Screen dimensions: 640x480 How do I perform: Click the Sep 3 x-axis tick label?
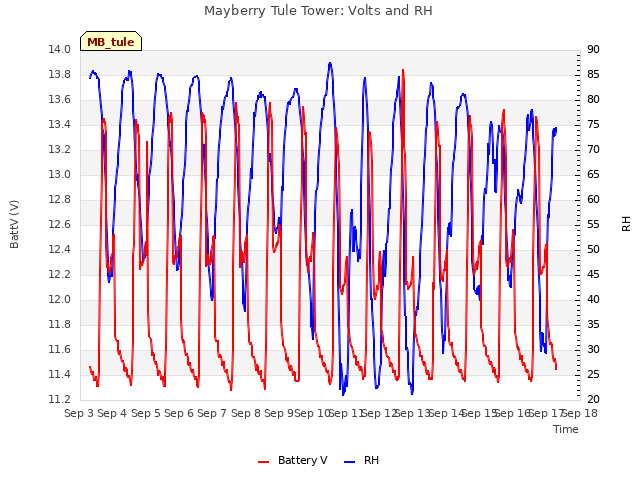(x=79, y=413)
